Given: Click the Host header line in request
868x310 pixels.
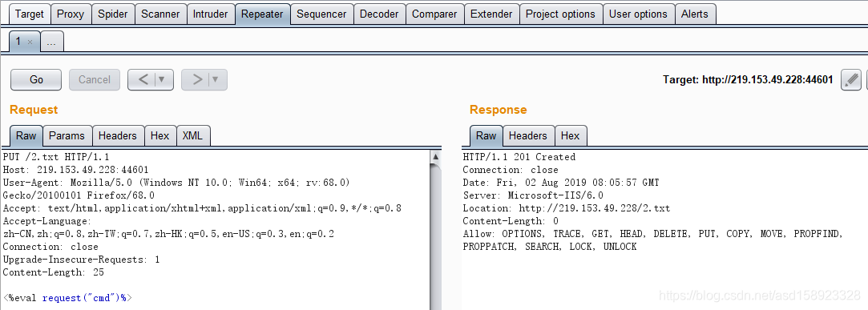Looking at the screenshot, I should [76, 170].
